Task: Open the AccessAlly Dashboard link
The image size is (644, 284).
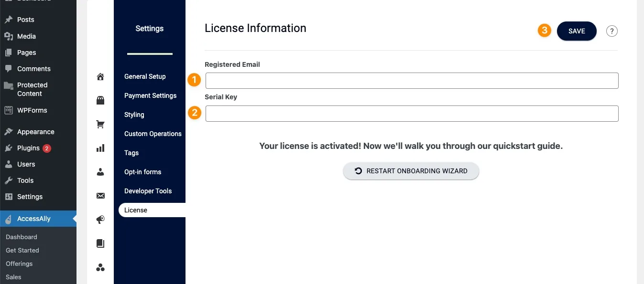Action: click(x=21, y=237)
